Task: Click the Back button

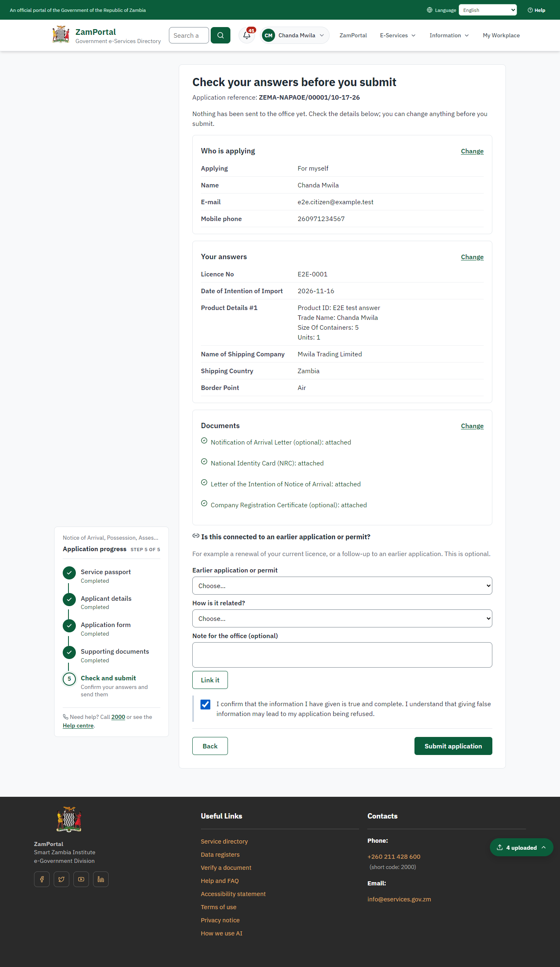Action: point(210,746)
